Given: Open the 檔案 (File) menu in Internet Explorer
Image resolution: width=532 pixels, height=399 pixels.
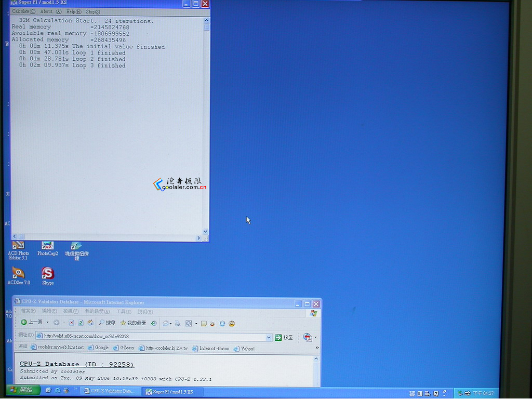Looking at the screenshot, I should point(28,311).
